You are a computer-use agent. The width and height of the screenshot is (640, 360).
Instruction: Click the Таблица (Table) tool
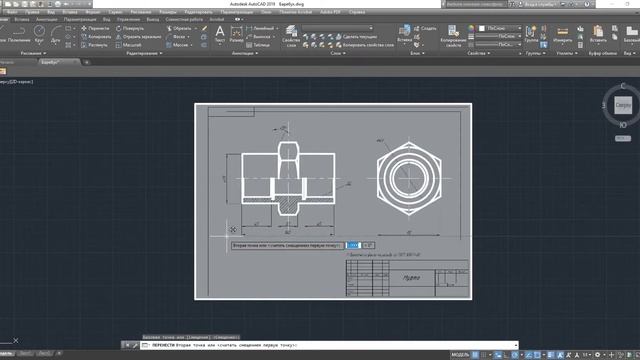point(258,45)
